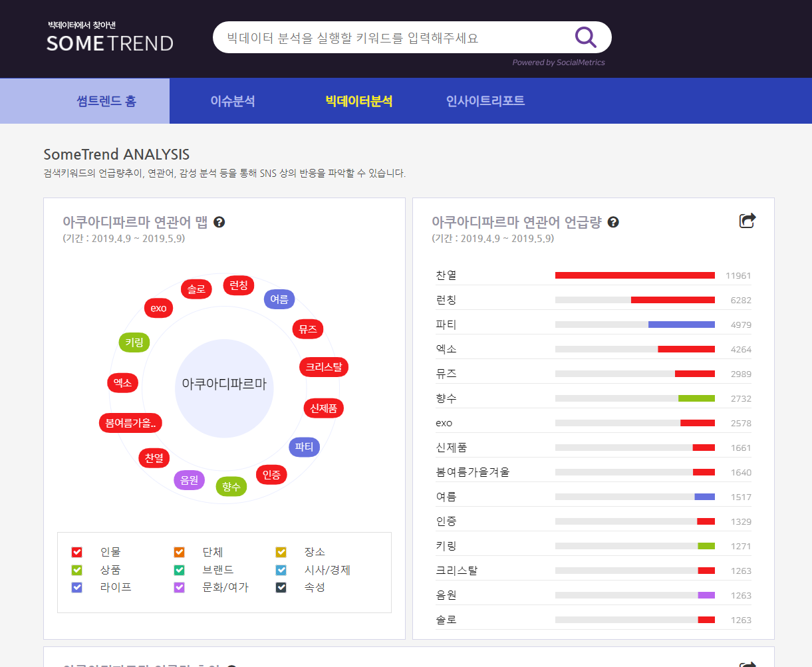Toggle the 시사/경제 category checkbox
Image resolution: width=812 pixels, height=667 pixels.
click(281, 570)
